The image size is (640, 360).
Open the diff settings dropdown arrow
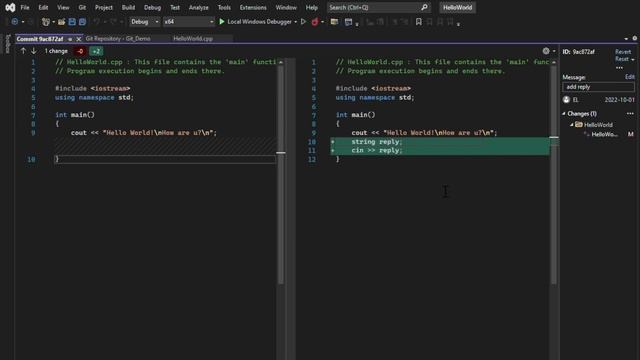(x=554, y=51)
